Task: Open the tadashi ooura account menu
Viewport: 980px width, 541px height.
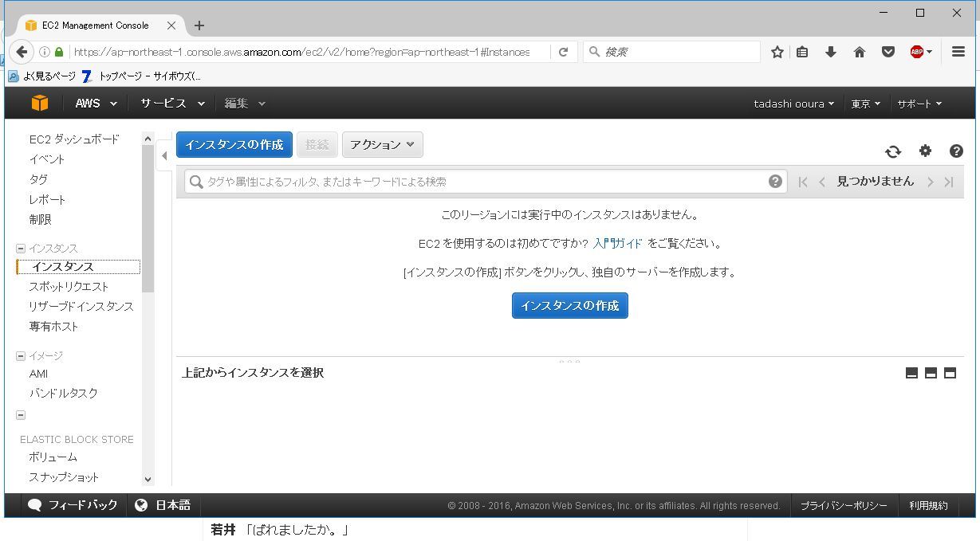Action: [x=793, y=104]
